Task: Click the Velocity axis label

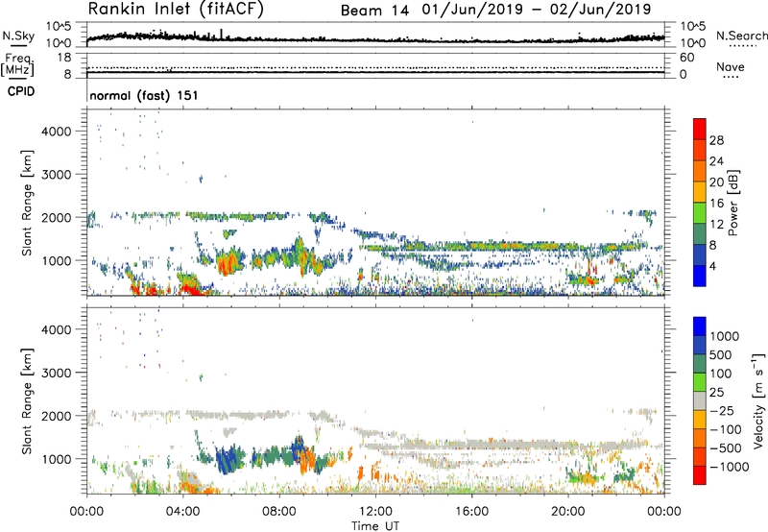Action: [758, 400]
